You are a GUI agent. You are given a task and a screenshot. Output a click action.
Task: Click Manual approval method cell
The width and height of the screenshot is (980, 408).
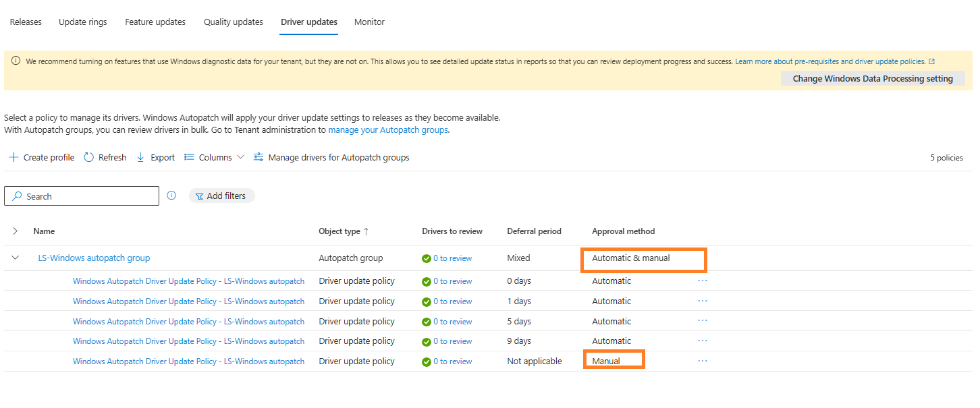click(x=606, y=361)
